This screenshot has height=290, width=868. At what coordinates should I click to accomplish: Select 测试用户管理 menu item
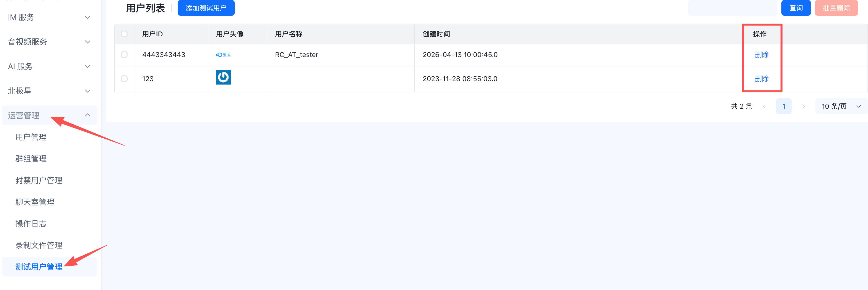click(x=49, y=267)
